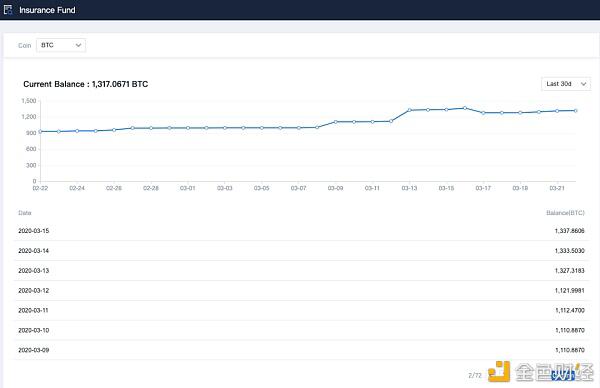This screenshot has width=600, height=388.
Task: Click the Balance(BTC) column header
Action: (x=565, y=213)
